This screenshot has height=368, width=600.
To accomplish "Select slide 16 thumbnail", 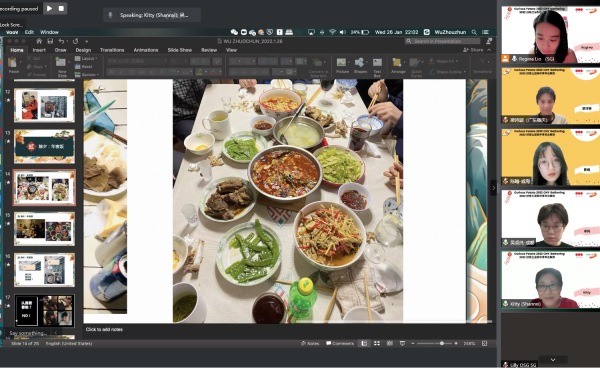I will point(44,270).
